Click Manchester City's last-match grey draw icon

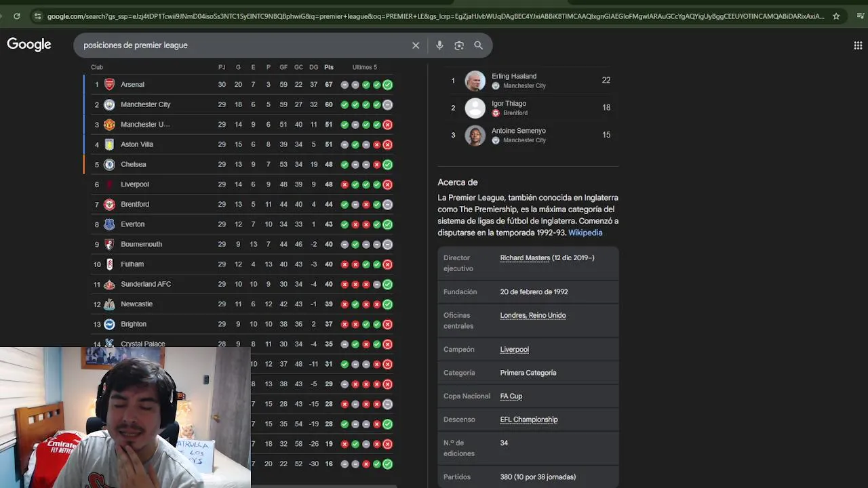click(x=387, y=104)
